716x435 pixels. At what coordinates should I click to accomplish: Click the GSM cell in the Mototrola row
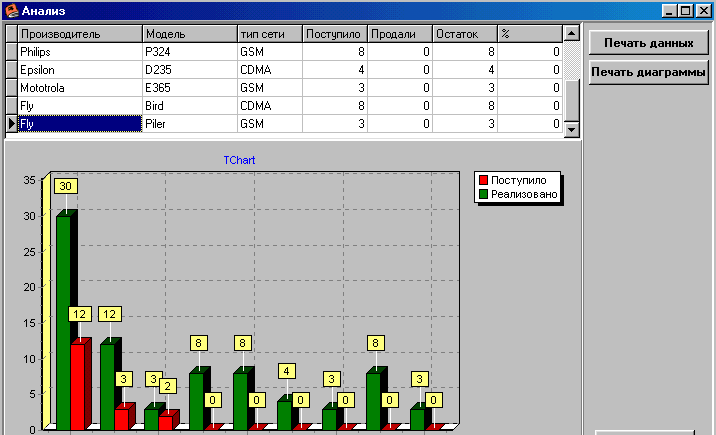point(270,88)
